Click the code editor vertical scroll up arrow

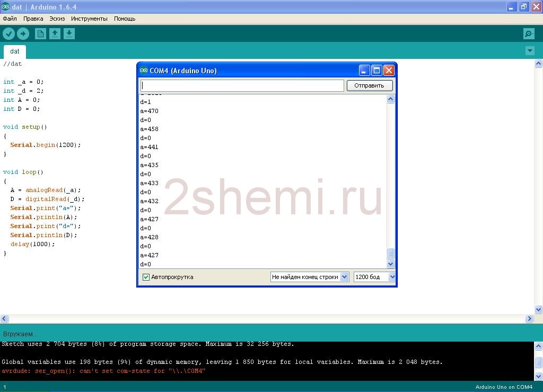[538, 63]
